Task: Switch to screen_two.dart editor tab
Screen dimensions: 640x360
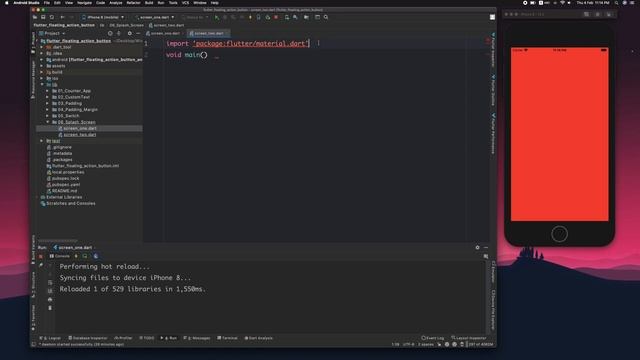Action: pyautogui.click(x=208, y=33)
